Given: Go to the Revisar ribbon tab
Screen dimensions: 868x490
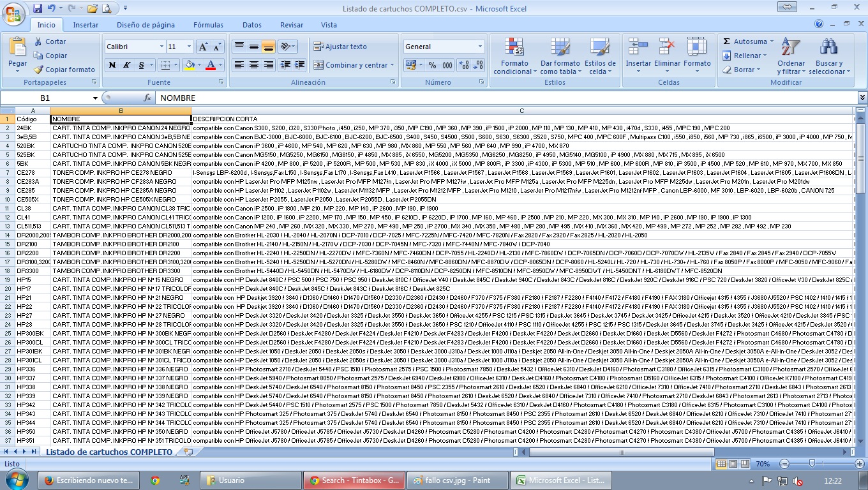Looking at the screenshot, I should coord(292,25).
